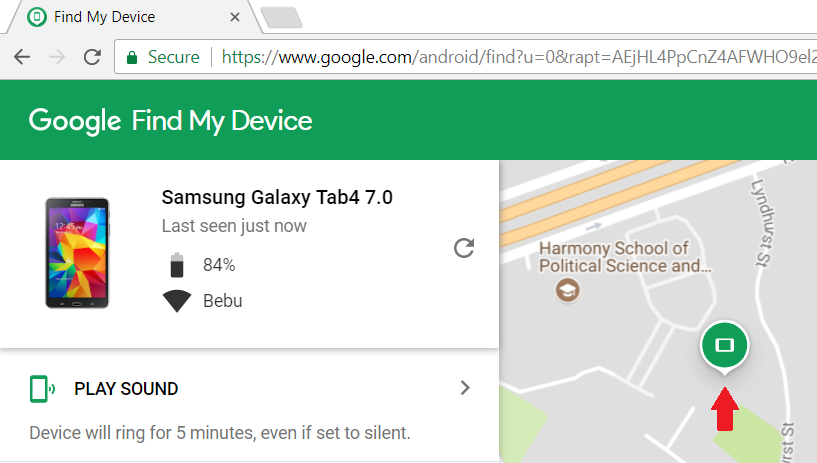Click the battery icon beside 84%
This screenshot has height=463, width=817.
tap(177, 265)
